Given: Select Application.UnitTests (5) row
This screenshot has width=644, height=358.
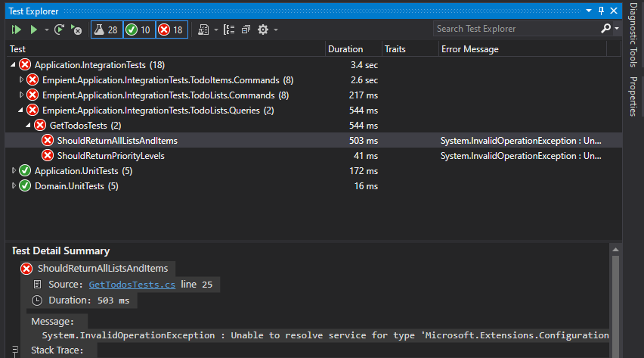Looking at the screenshot, I should click(314, 171).
